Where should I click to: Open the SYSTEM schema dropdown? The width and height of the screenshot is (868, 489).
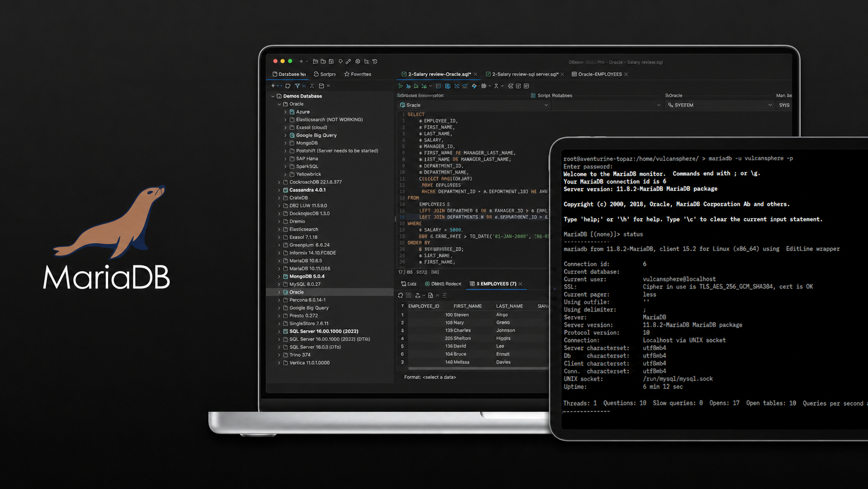[720, 105]
